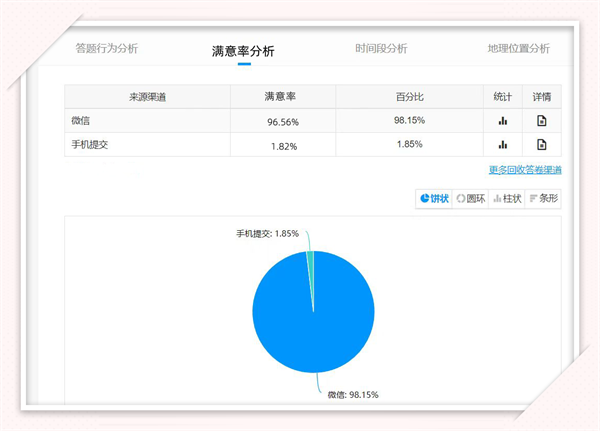Click the 百分比 column header
Viewport: 600px width, 431px height.
pos(409,97)
